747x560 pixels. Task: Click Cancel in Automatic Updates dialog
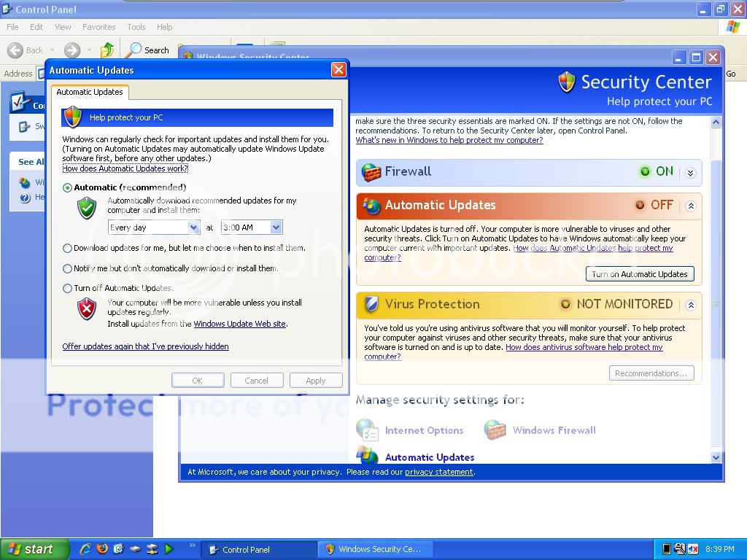(256, 381)
